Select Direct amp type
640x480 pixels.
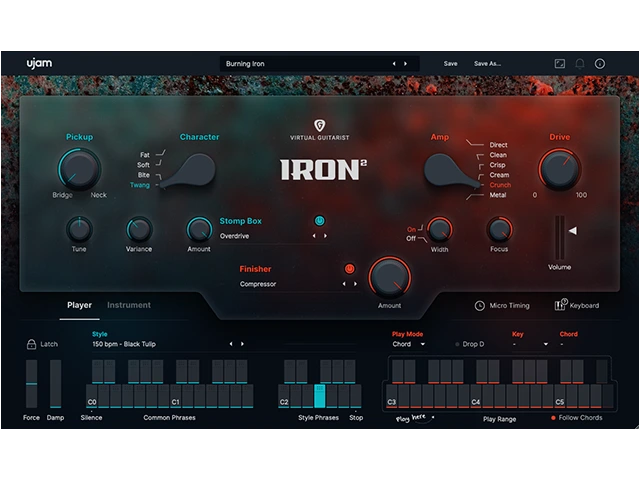(x=498, y=145)
